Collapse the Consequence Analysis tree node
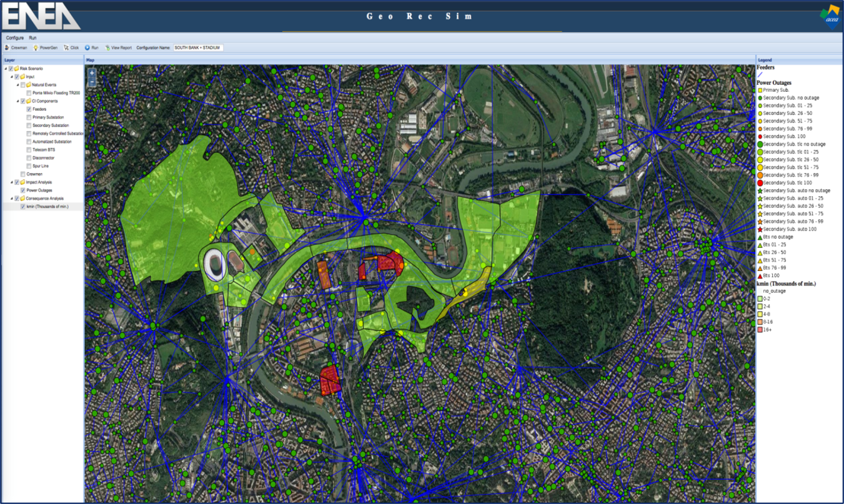844x504 pixels. click(x=12, y=199)
